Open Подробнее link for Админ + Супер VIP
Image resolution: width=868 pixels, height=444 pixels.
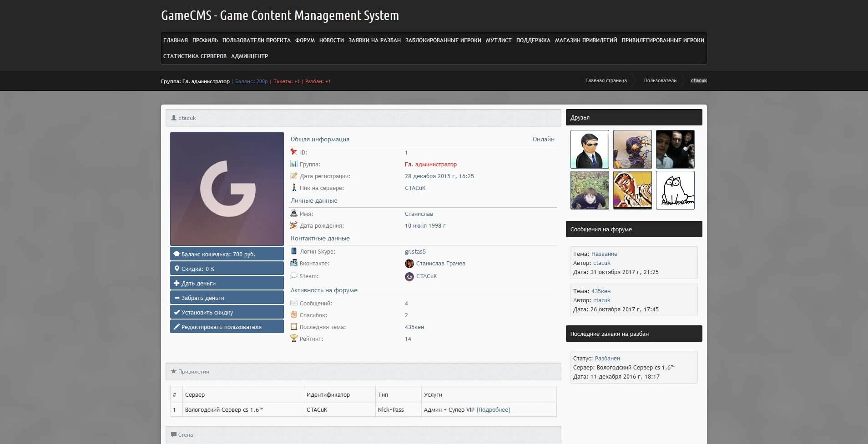pos(493,410)
